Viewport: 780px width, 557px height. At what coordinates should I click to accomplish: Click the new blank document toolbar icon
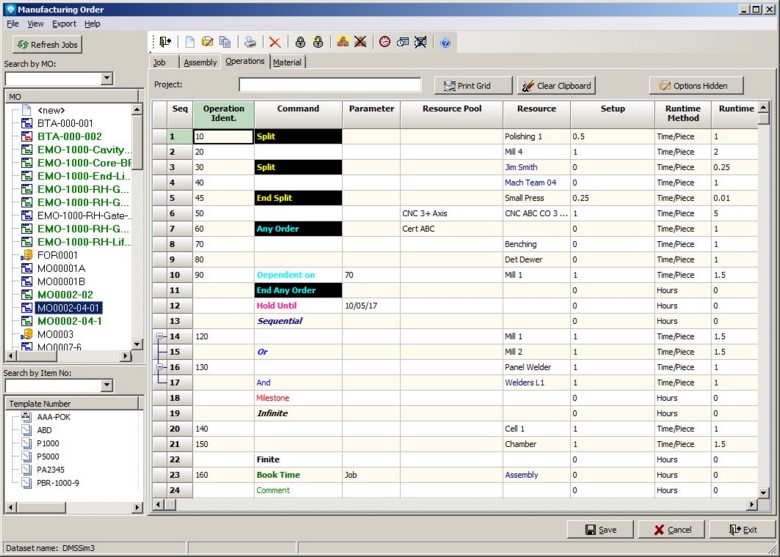(190, 42)
